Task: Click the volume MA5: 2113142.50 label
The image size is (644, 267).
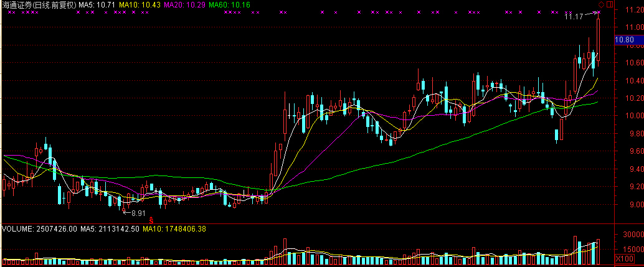Action: pyautogui.click(x=110, y=229)
